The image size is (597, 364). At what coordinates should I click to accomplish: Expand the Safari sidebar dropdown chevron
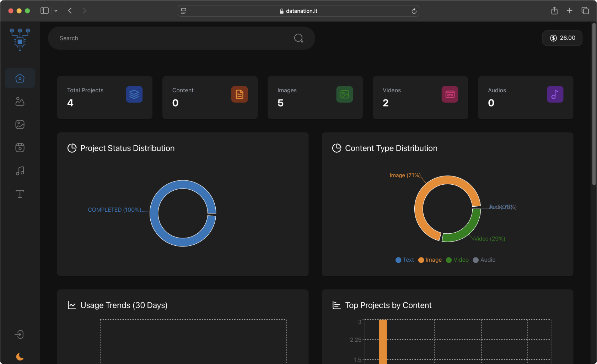click(56, 11)
